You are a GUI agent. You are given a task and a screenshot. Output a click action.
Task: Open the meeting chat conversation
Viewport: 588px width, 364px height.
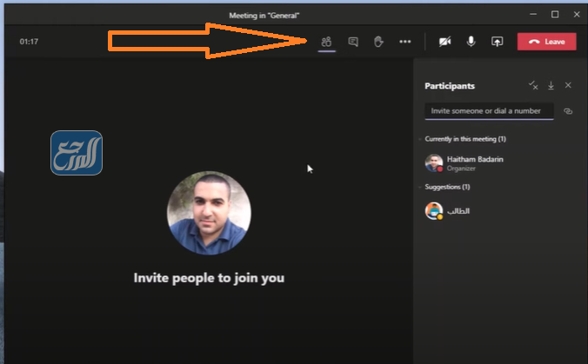pyautogui.click(x=353, y=42)
